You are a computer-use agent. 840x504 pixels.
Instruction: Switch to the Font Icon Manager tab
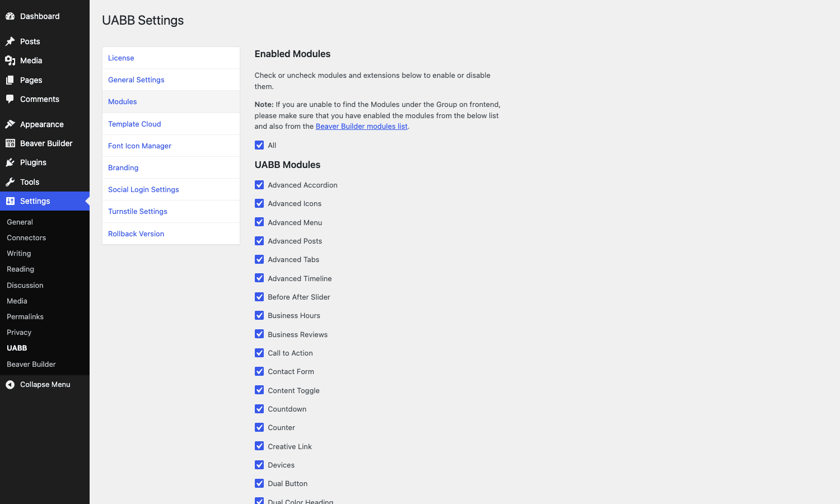[171, 146]
